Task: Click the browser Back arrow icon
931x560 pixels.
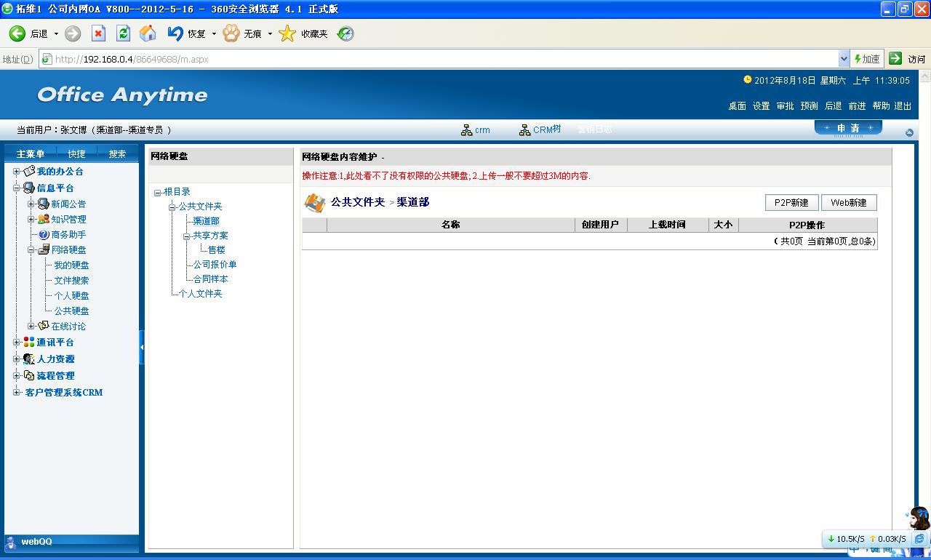Action: (x=17, y=33)
